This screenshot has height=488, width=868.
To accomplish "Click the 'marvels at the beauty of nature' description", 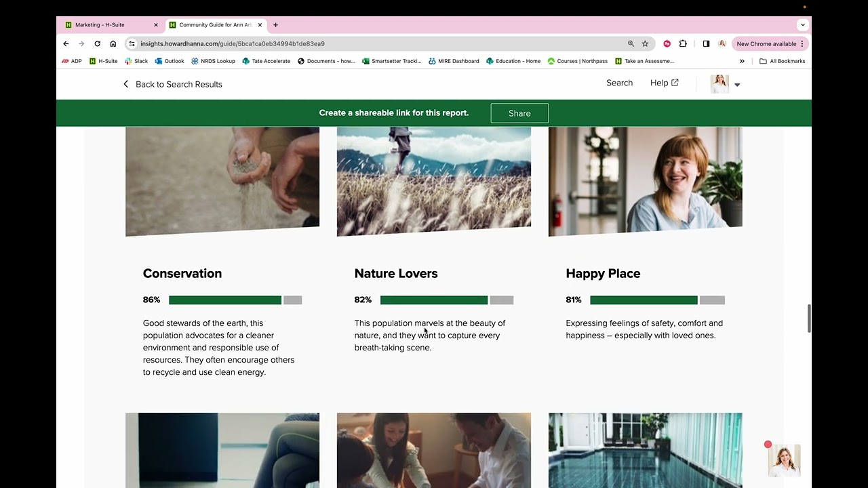I will (x=430, y=335).
